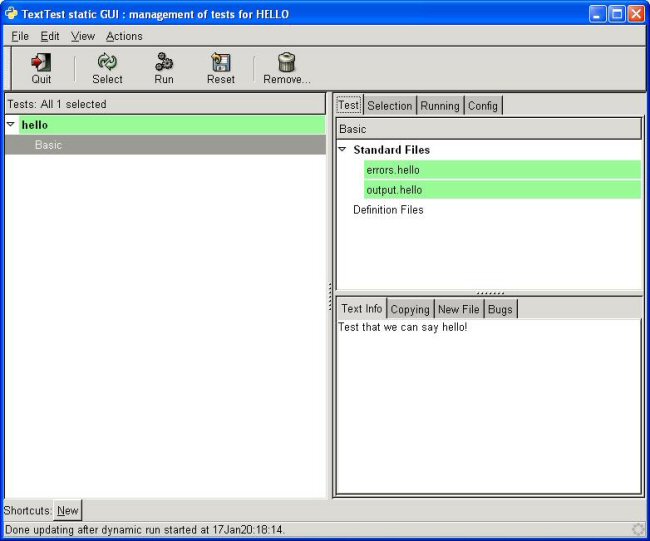Click the status bar message text

pos(145,530)
